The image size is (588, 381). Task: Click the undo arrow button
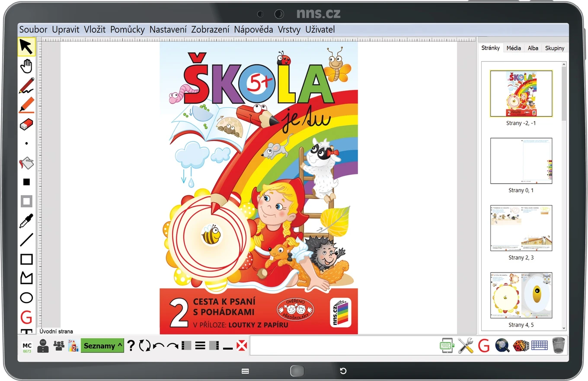click(x=159, y=346)
